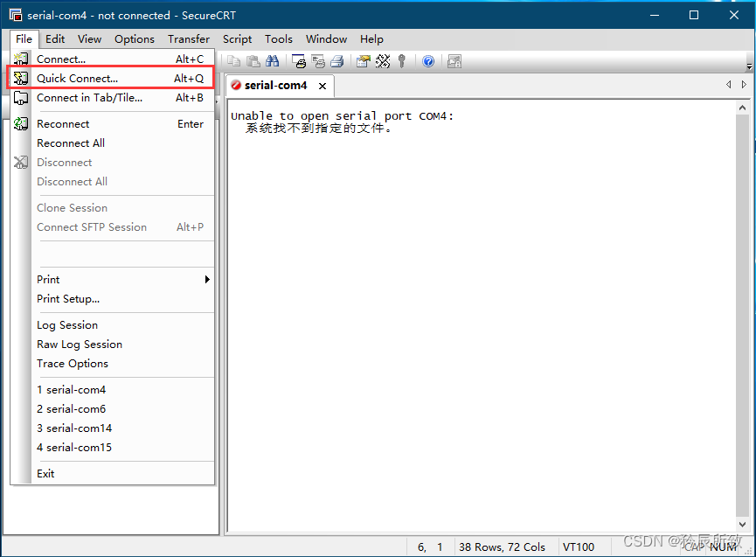Close the serial-com4 tab
This screenshot has width=756, height=557.
tap(323, 86)
